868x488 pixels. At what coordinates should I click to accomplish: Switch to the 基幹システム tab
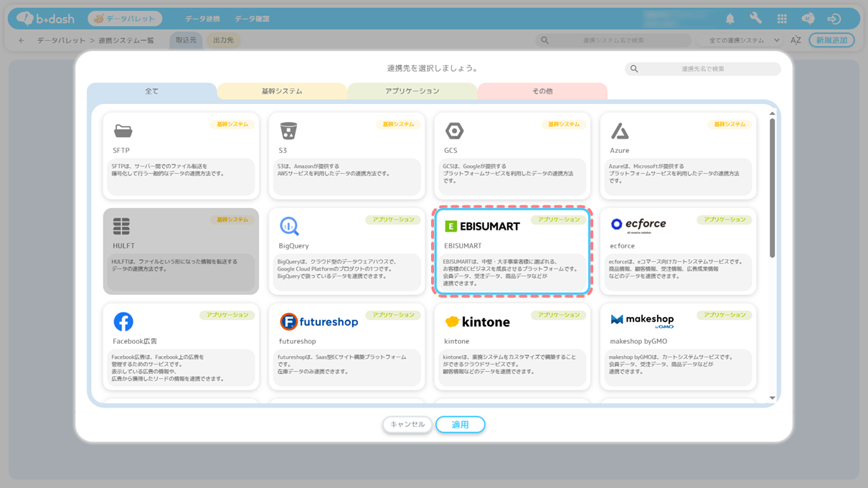[282, 91]
